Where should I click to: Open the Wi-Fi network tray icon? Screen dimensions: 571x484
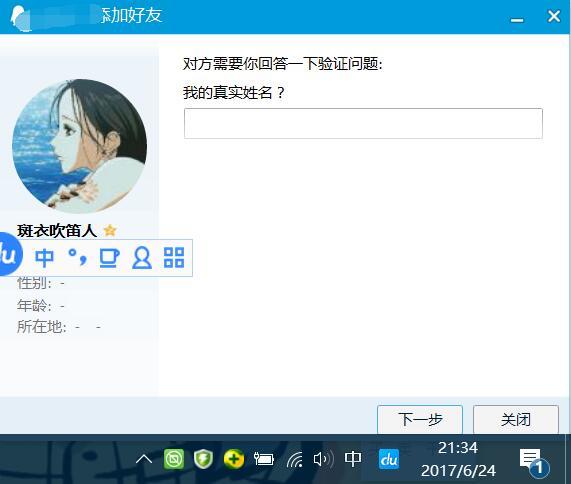coord(294,459)
